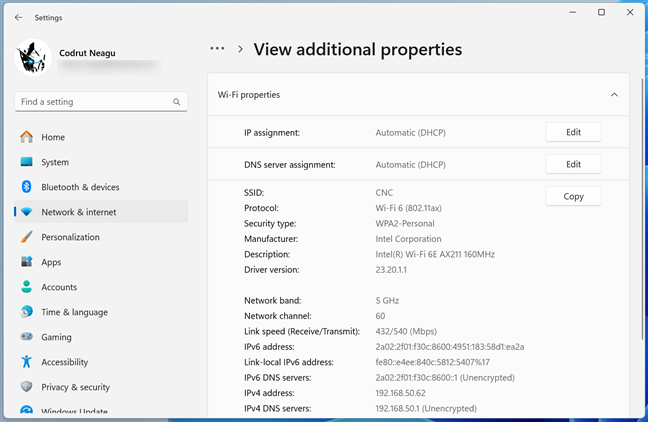Open Apps icon in sidebar

click(x=26, y=262)
